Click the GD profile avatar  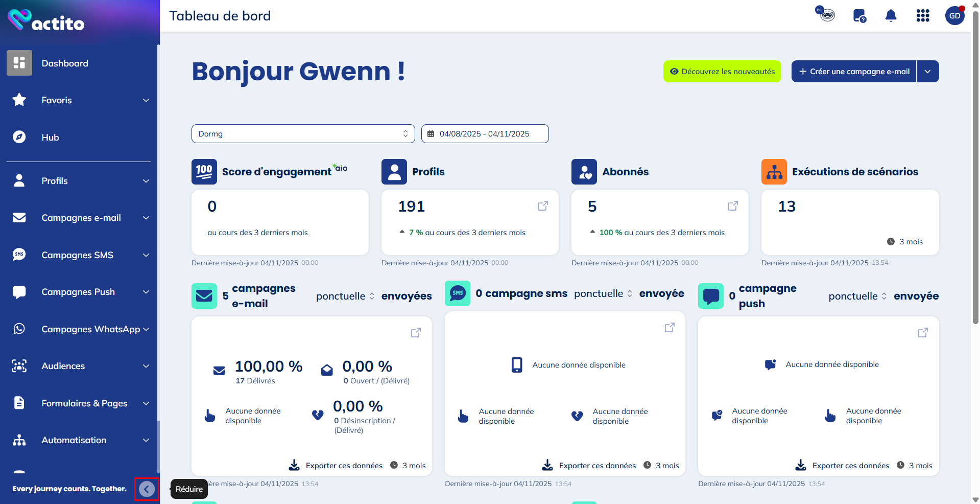954,15
